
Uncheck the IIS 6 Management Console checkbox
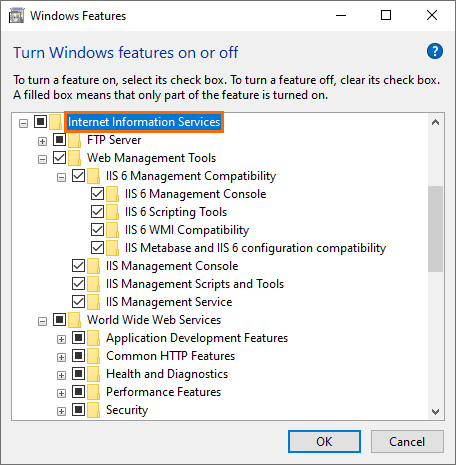(97, 194)
